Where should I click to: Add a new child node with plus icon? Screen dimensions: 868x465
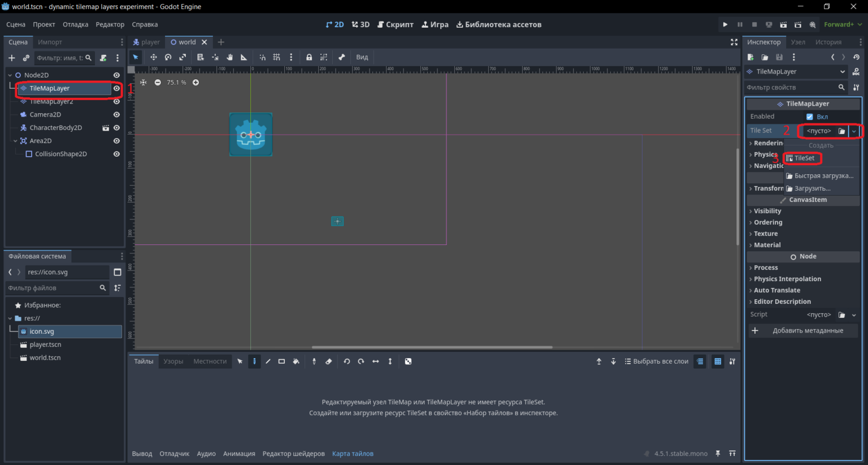[12, 58]
